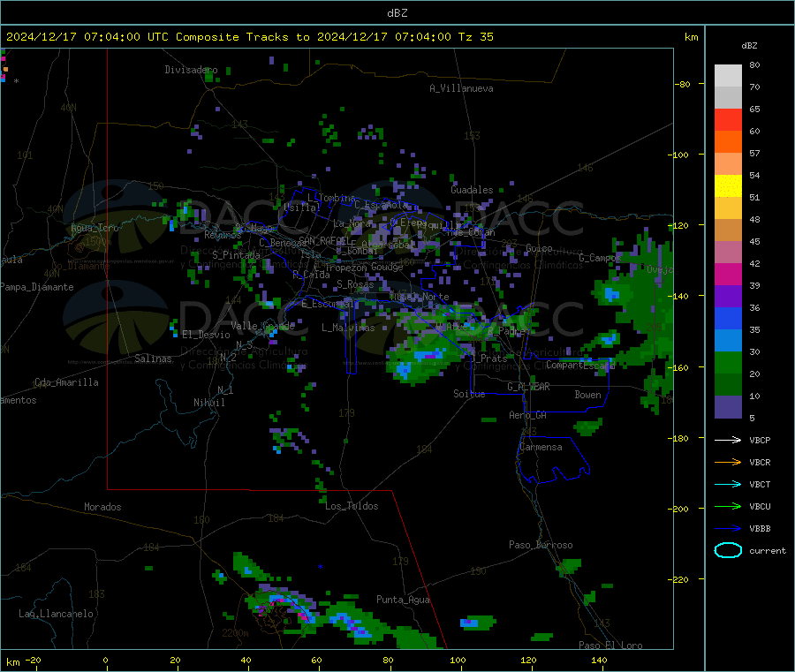Screen dimensions: 795x672
Task: Click the blue VBBB arrow in legend
Action: click(x=728, y=529)
